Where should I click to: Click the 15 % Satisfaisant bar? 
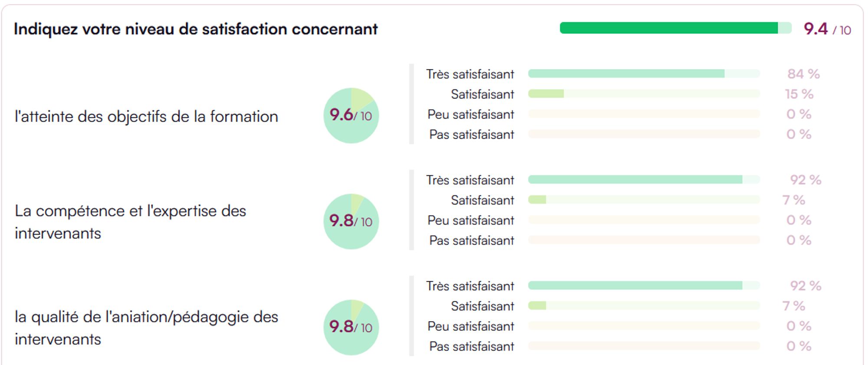pyautogui.click(x=644, y=94)
